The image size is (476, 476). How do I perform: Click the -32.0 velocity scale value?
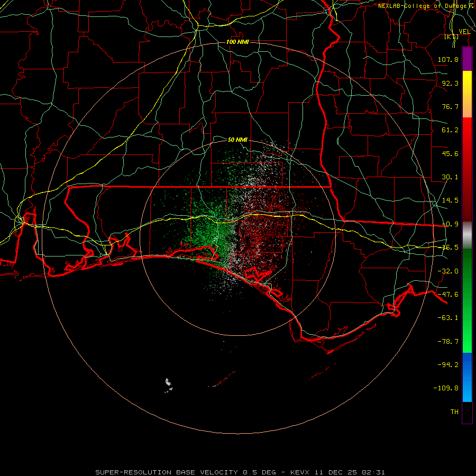tap(448, 271)
